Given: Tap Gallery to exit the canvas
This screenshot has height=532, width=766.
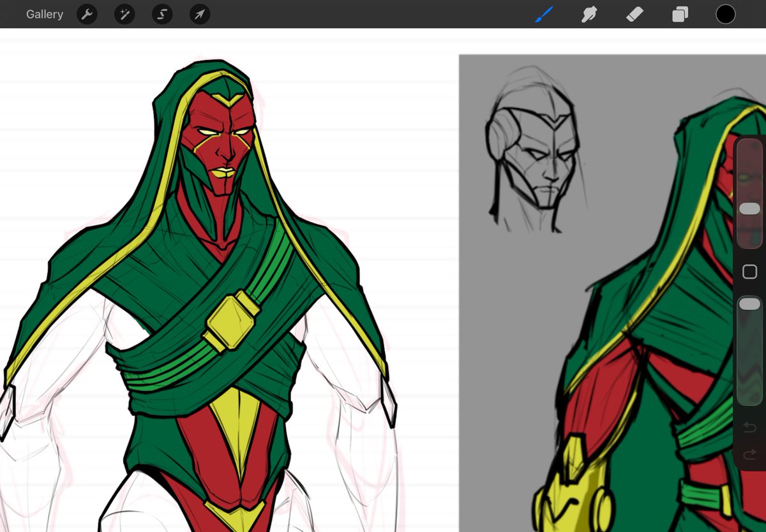Looking at the screenshot, I should (44, 14).
